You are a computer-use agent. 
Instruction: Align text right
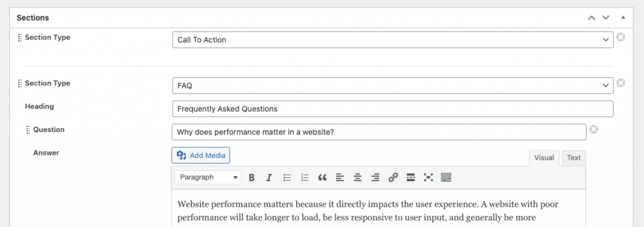click(x=375, y=177)
